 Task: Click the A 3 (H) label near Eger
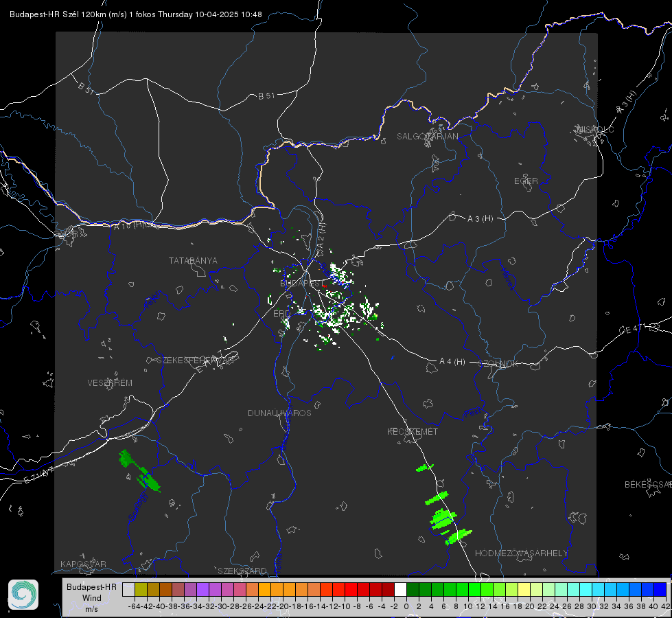(480, 219)
